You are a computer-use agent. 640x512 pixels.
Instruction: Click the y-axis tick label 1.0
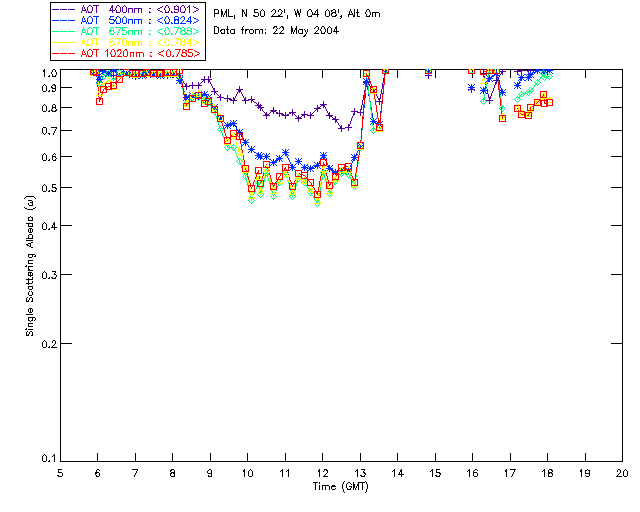pos(49,73)
